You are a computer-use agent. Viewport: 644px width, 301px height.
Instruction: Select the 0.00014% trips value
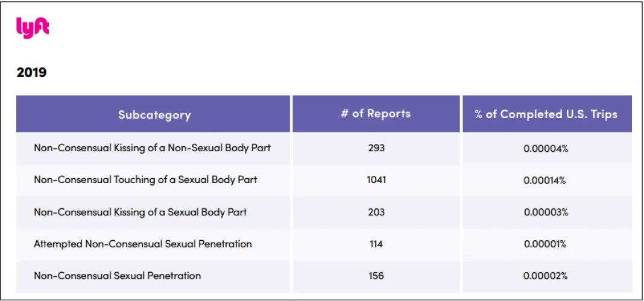coord(546,180)
